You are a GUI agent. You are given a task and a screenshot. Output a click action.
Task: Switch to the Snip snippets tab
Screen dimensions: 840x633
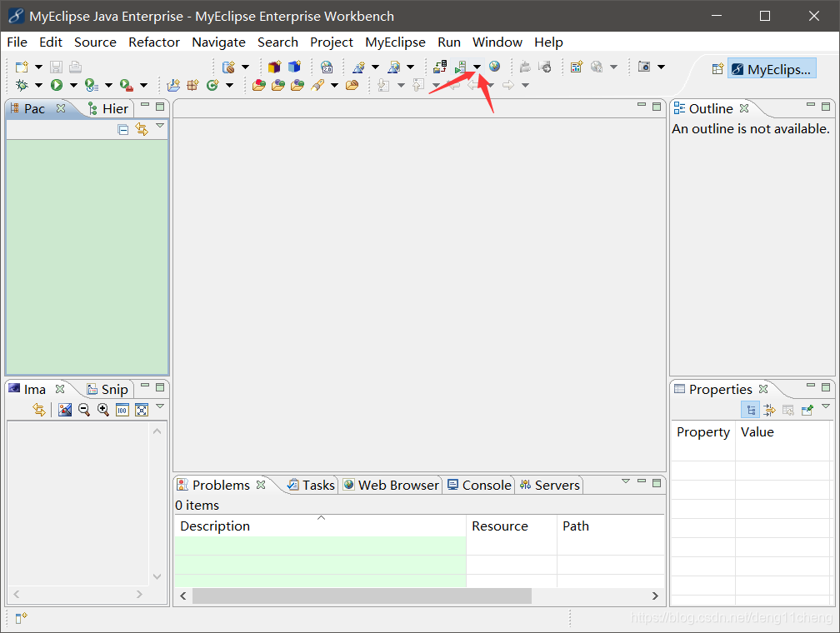(x=107, y=389)
